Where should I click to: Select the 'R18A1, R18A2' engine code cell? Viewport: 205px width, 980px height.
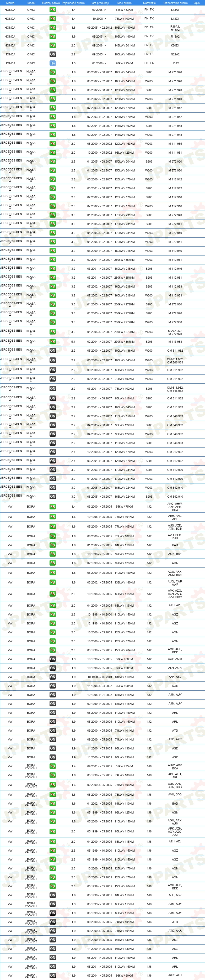pyautogui.click(x=175, y=28)
